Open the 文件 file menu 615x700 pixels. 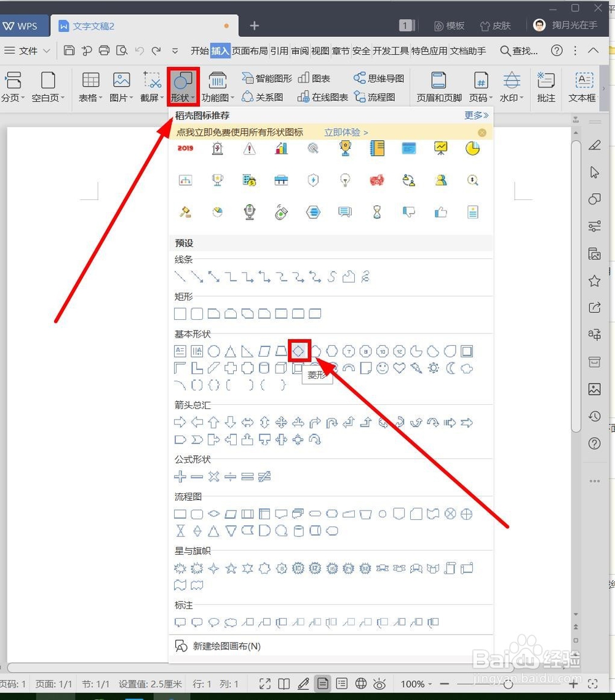coord(27,51)
